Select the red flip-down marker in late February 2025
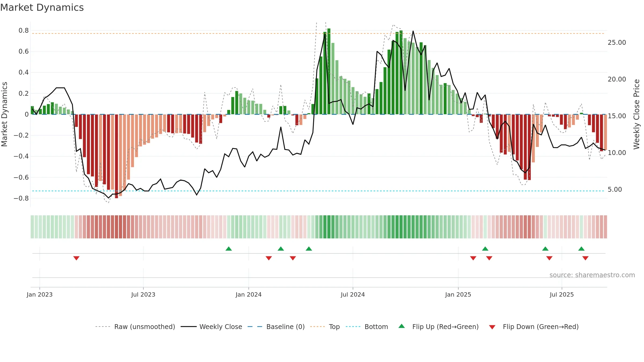Screen dimensions: 644x362 [x=489, y=258]
